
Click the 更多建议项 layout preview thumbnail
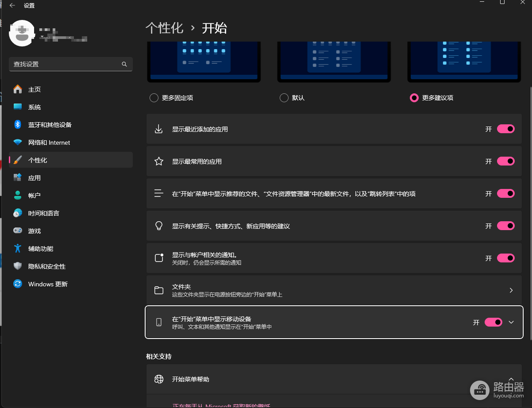click(x=464, y=62)
